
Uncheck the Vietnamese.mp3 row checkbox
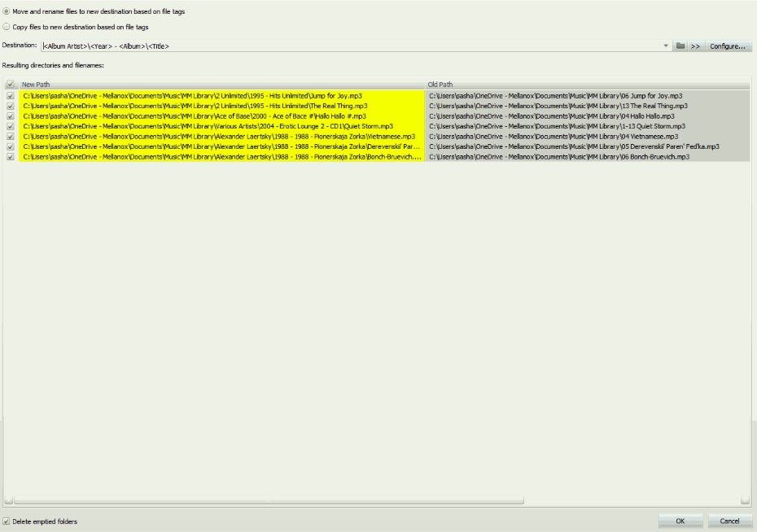10,137
